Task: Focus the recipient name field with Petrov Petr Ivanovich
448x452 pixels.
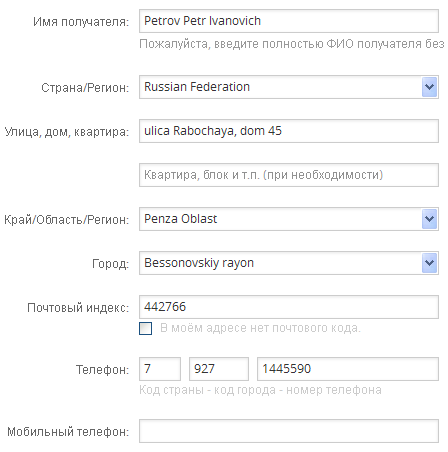Action: 289,21
